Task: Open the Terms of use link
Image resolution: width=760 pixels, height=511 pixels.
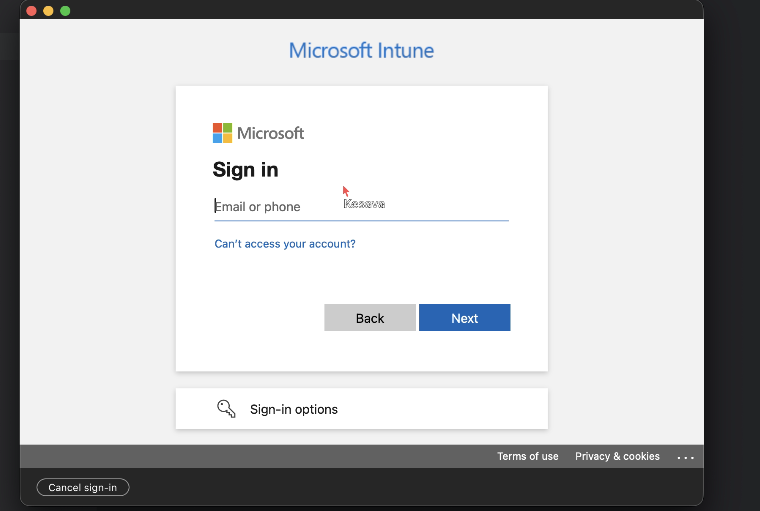Action: [x=528, y=456]
